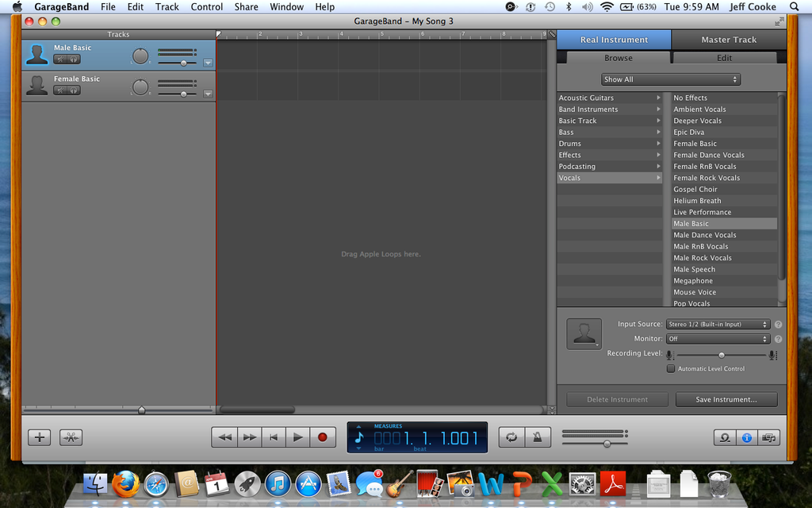Select the Gospel Choir preset

[724, 189]
